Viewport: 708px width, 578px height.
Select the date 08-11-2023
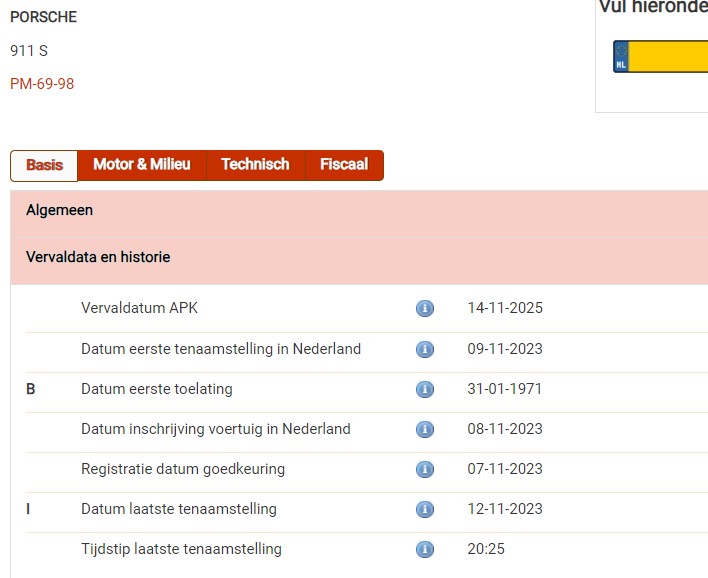(x=505, y=429)
